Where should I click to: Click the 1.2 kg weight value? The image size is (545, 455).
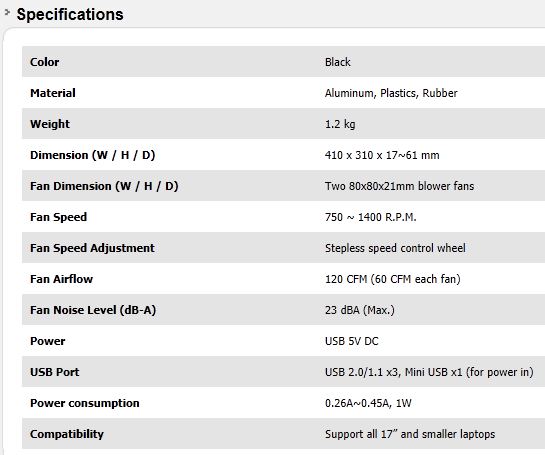340,124
